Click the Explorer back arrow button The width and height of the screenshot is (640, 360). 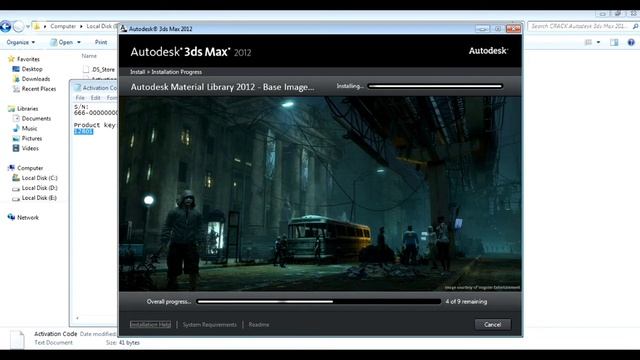5,27
